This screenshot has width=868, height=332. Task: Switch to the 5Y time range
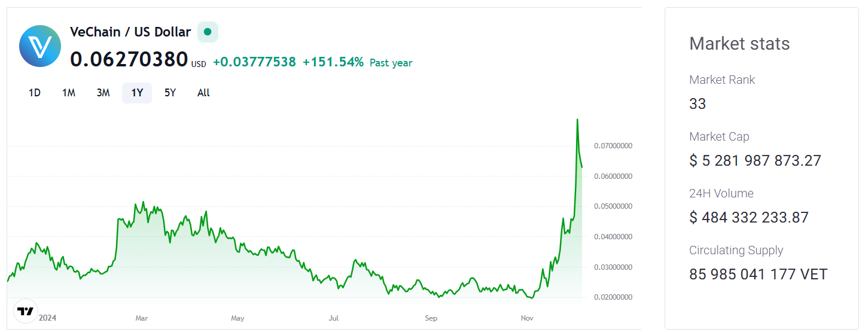[x=170, y=93]
